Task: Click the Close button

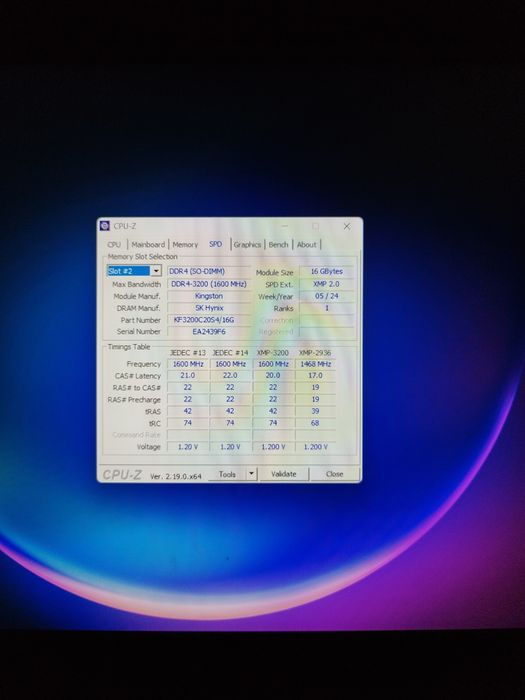Action: tap(334, 474)
